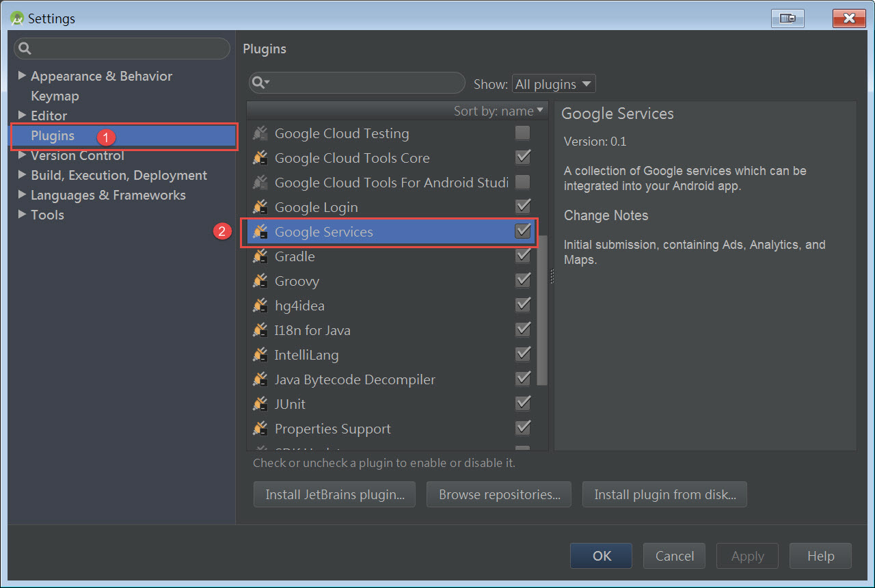Select the Tools category label
The width and height of the screenshot is (875, 588).
click(x=47, y=215)
